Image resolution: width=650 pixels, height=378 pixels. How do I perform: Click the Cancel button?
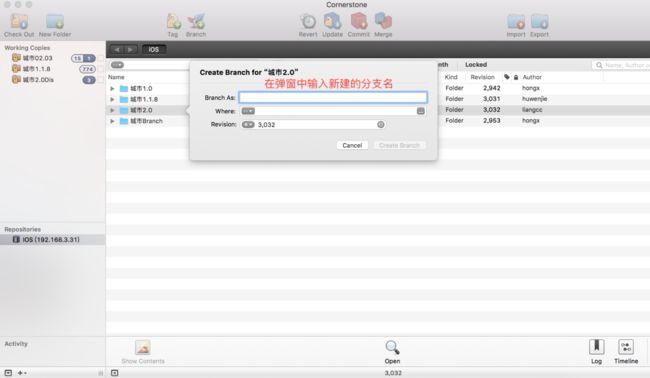coord(352,145)
